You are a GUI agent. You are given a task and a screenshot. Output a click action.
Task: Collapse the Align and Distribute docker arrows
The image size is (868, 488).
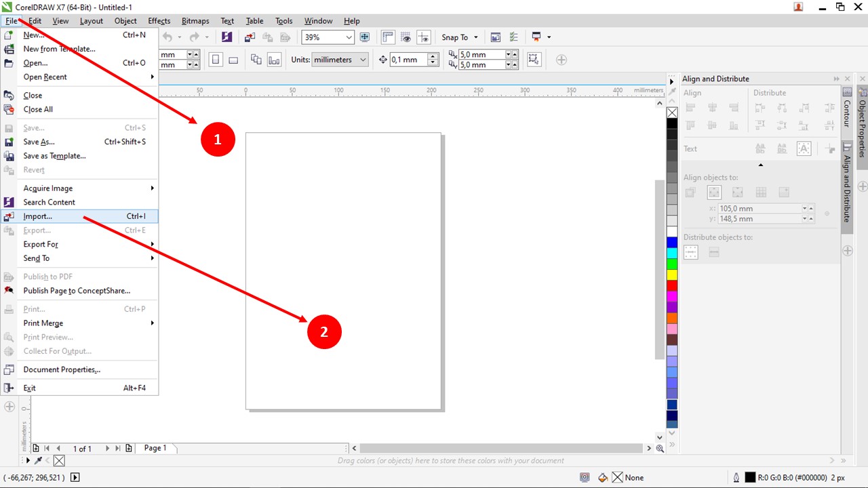(x=837, y=79)
